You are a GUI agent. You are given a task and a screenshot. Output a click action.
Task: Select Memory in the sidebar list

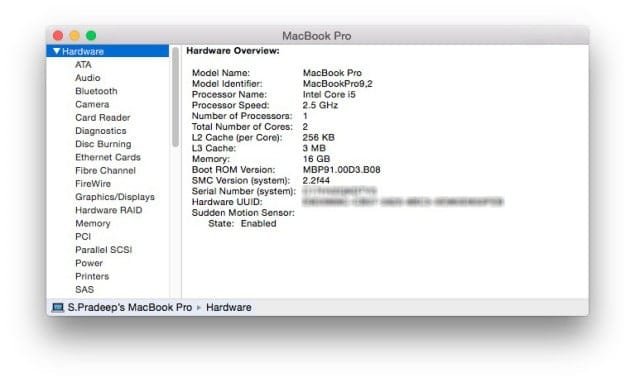click(92, 224)
